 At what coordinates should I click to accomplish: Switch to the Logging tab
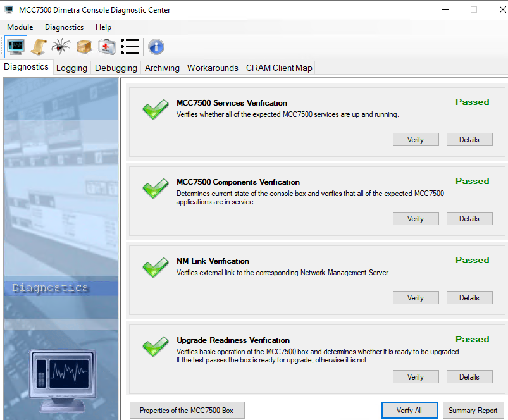click(71, 68)
